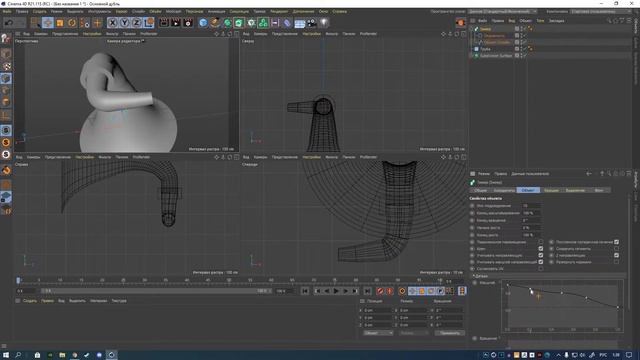This screenshot has width=640, height=360.
Task: Select the Polygons mode icon in left sidebar
Action: [6, 102]
